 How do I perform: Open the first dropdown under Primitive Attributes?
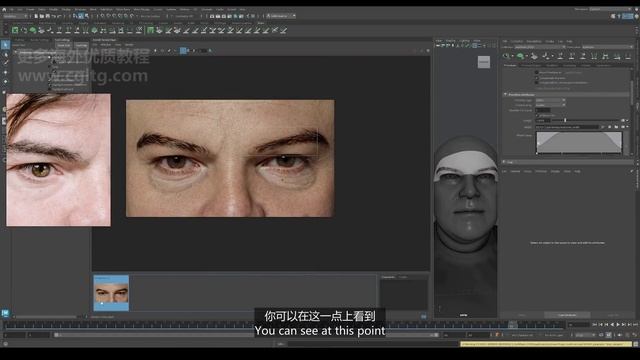tap(550, 100)
